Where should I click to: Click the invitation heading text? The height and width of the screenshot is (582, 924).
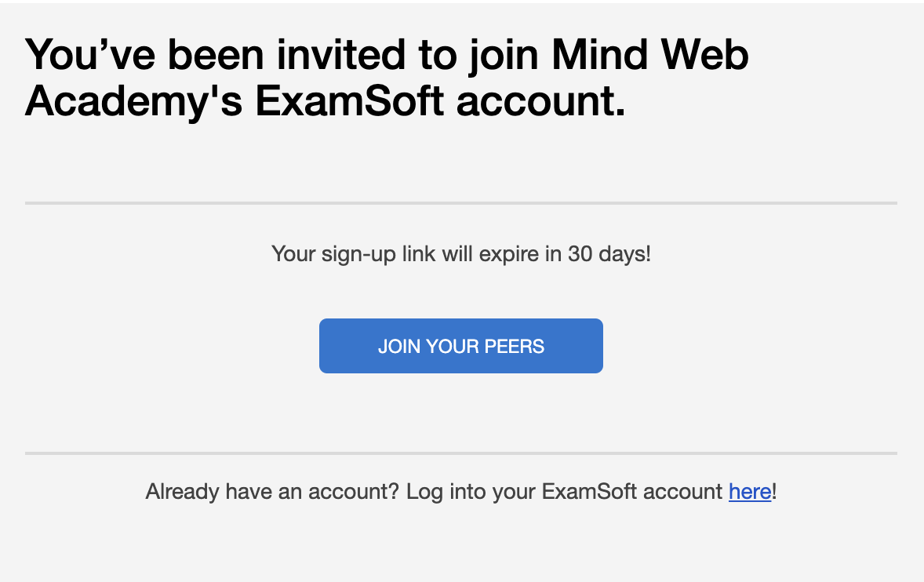click(387, 77)
